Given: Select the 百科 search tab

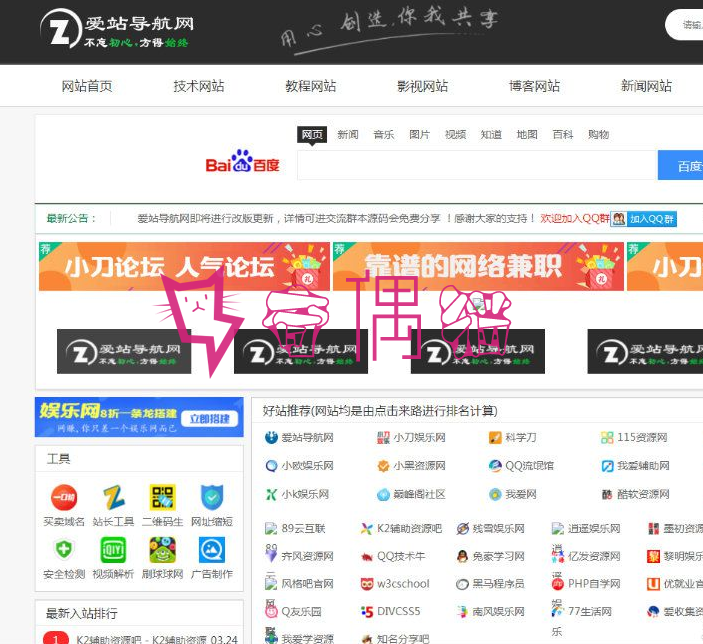Looking at the screenshot, I should 563,135.
